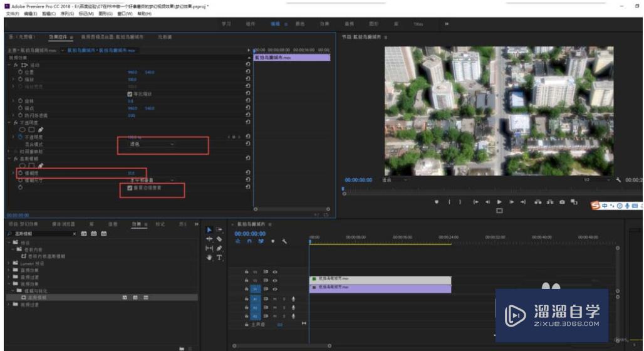Select the Slip tool
644x351 pixels.
point(209,248)
